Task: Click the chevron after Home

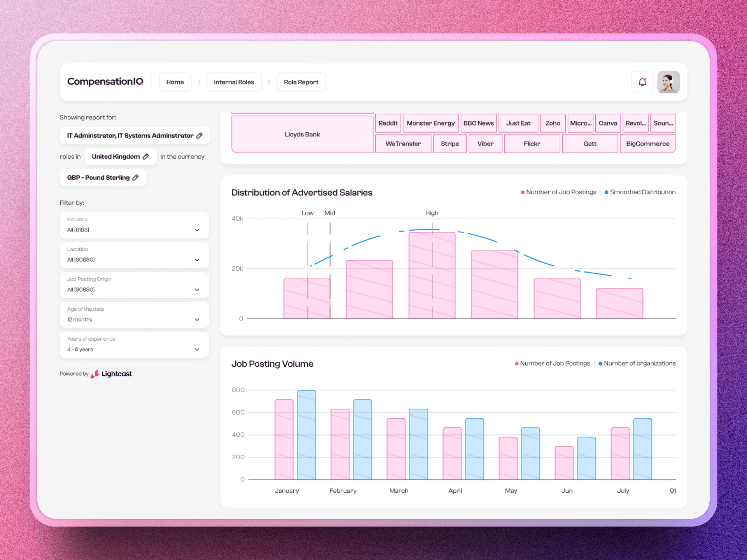Action: point(199,82)
